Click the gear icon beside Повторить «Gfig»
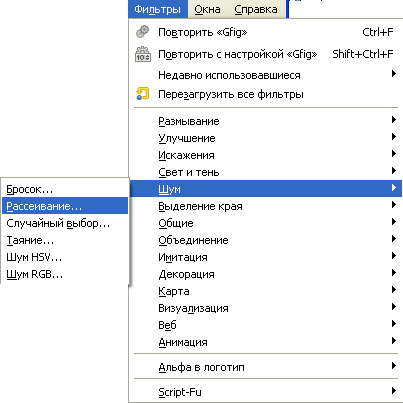Viewport: 403px width, 403px height. tap(143, 32)
